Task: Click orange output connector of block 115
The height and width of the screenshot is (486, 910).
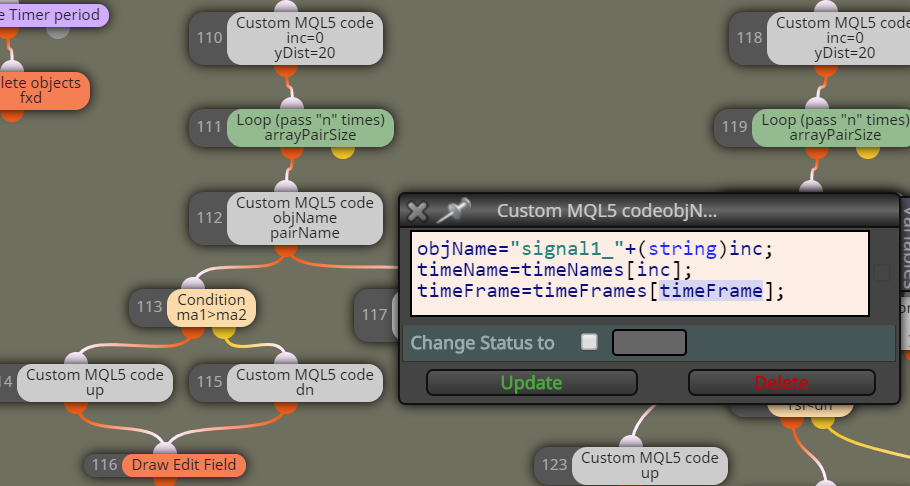Action: [286, 407]
